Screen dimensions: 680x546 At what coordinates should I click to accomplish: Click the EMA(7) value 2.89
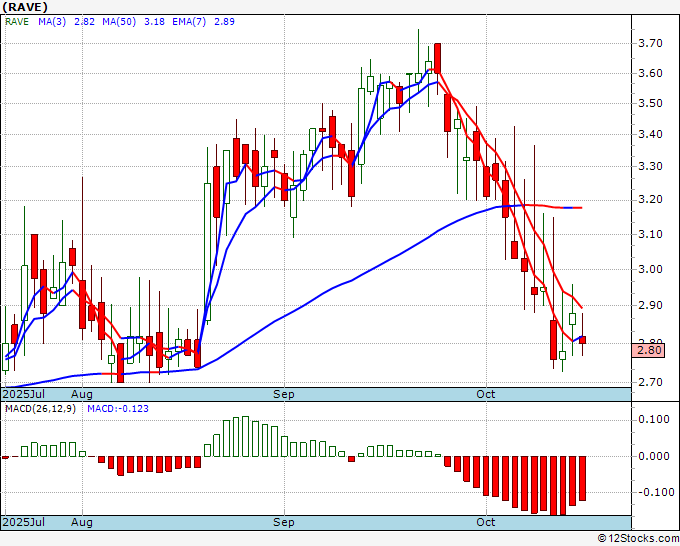click(224, 22)
